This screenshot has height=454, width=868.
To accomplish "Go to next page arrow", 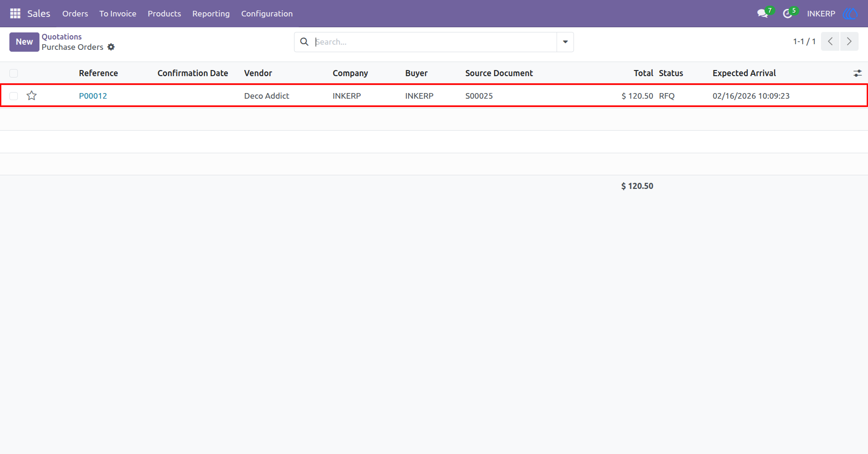I will (x=849, y=41).
